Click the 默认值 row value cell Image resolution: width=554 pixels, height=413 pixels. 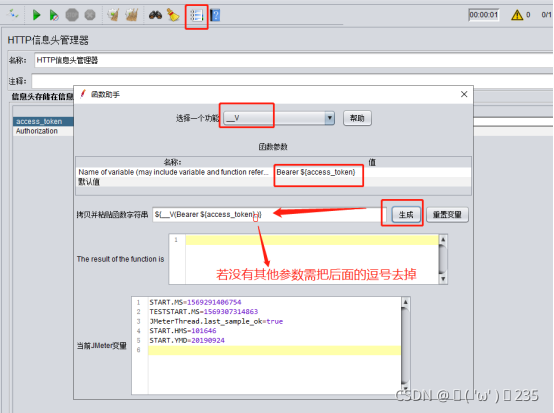click(x=373, y=182)
